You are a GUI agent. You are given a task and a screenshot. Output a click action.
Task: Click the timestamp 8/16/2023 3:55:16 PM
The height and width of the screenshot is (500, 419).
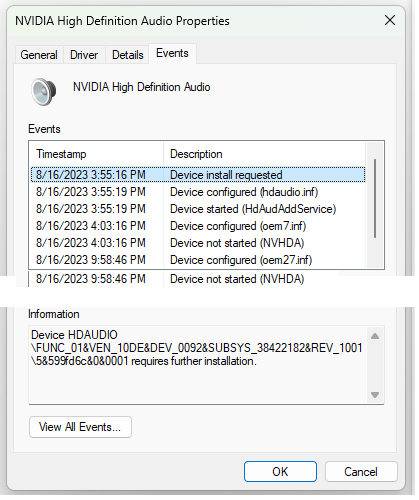tap(92, 176)
